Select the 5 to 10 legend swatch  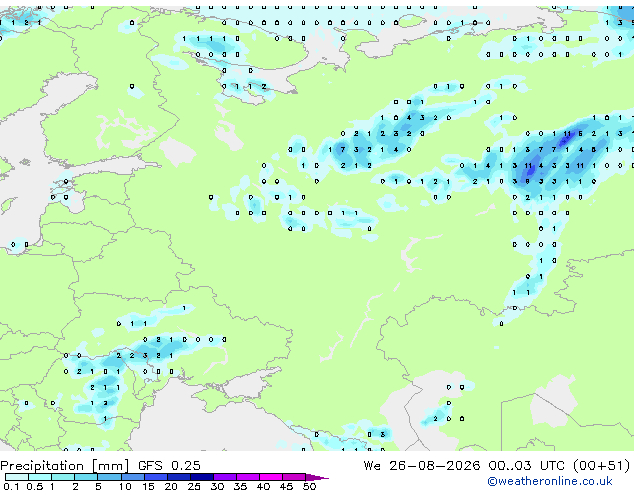(109, 477)
